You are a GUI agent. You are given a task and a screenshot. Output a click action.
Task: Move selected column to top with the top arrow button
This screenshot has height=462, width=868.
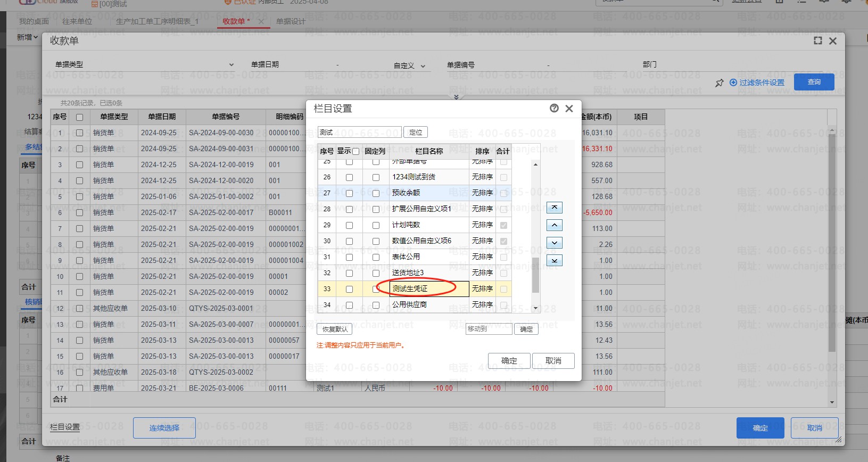pos(555,208)
